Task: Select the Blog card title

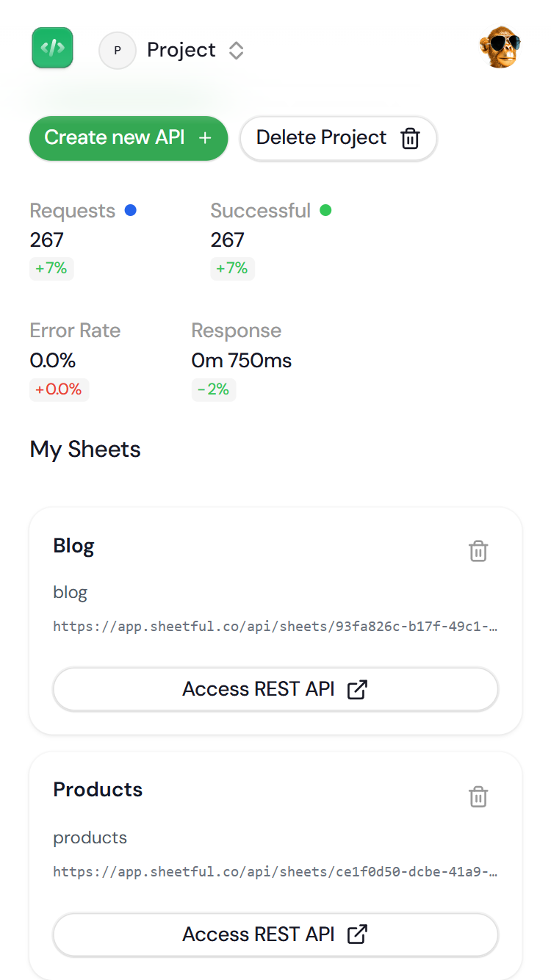Action: (74, 546)
